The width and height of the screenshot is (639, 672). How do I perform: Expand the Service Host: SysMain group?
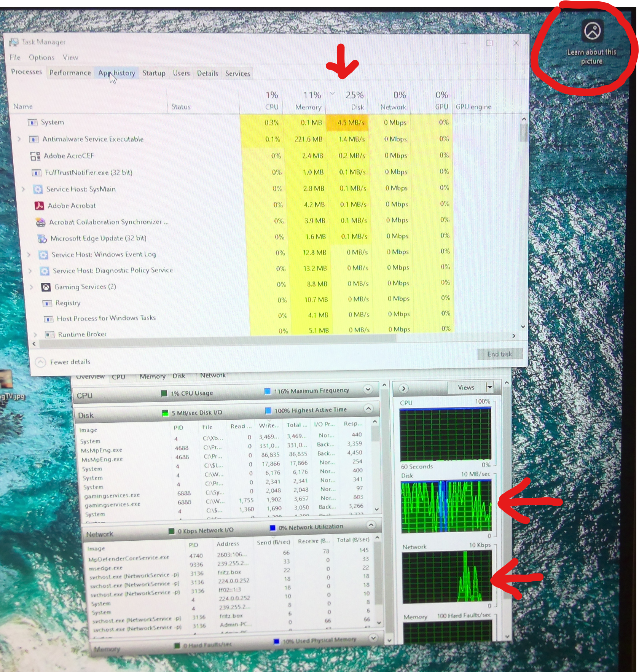23,189
